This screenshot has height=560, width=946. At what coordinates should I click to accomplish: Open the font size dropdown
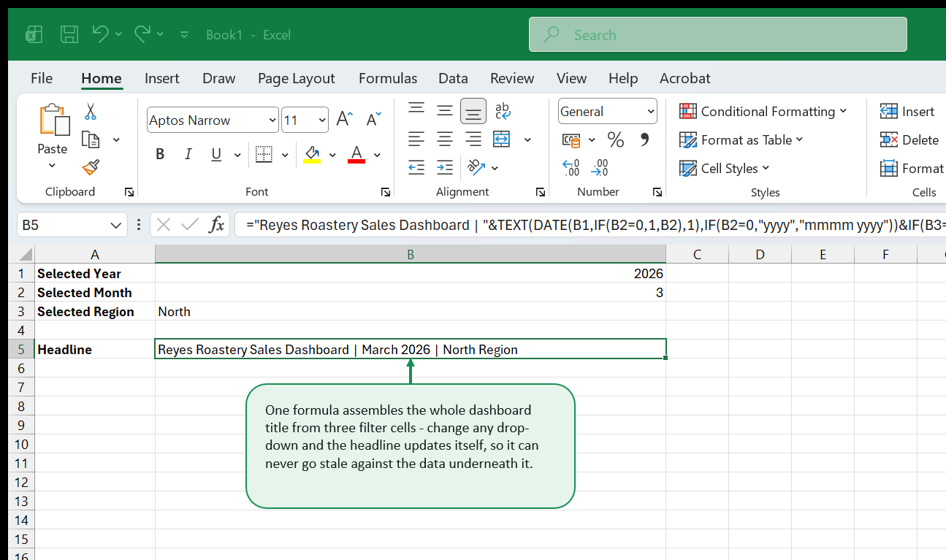click(x=323, y=120)
